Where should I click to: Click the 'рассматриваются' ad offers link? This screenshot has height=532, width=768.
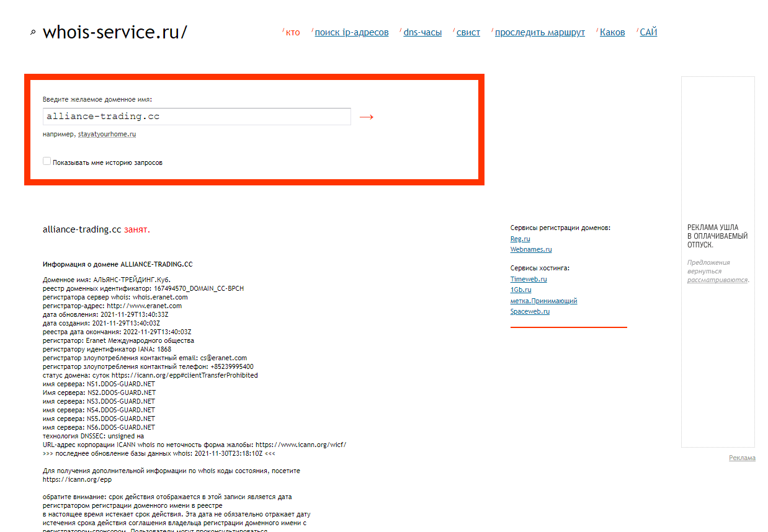click(x=717, y=280)
